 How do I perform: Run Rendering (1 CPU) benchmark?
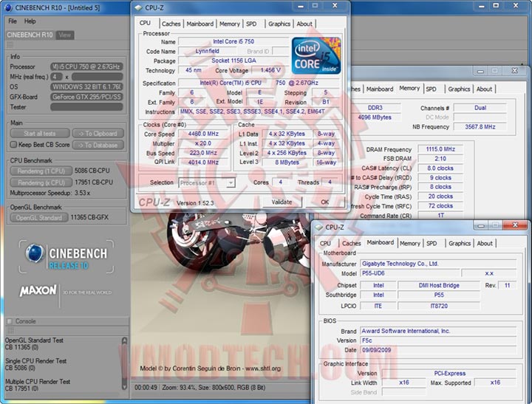[41, 171]
